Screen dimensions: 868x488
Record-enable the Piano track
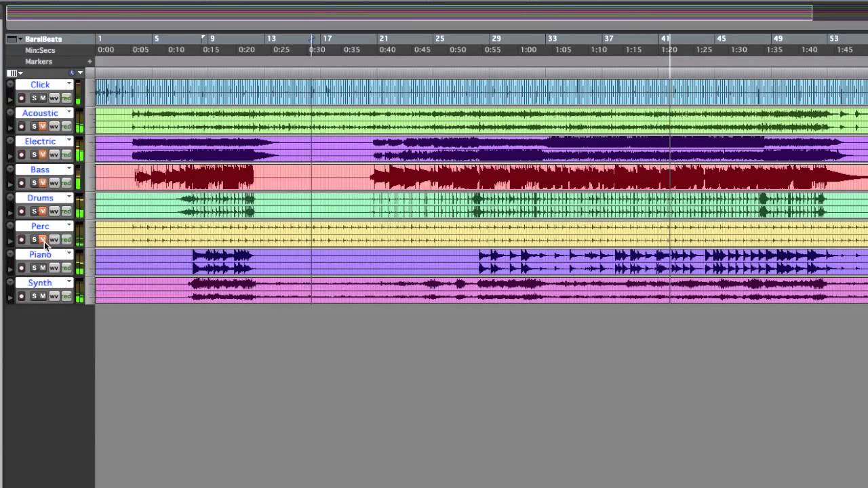click(x=21, y=268)
